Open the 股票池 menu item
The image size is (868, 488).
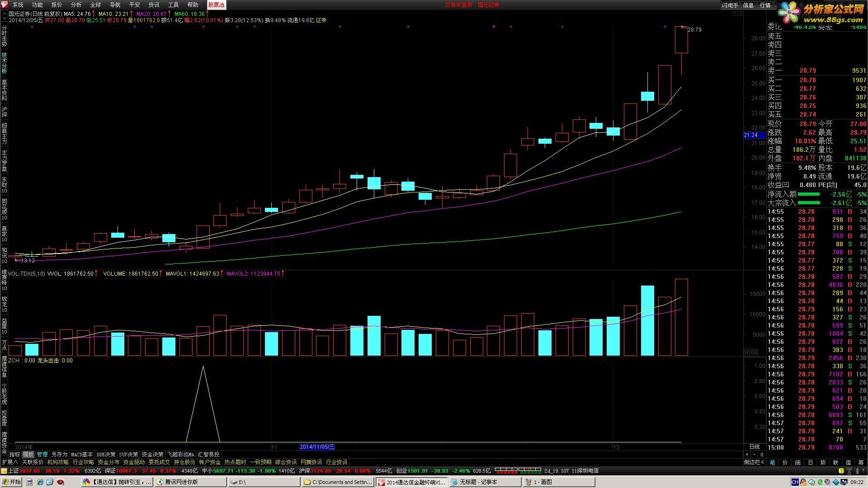pos(216,5)
